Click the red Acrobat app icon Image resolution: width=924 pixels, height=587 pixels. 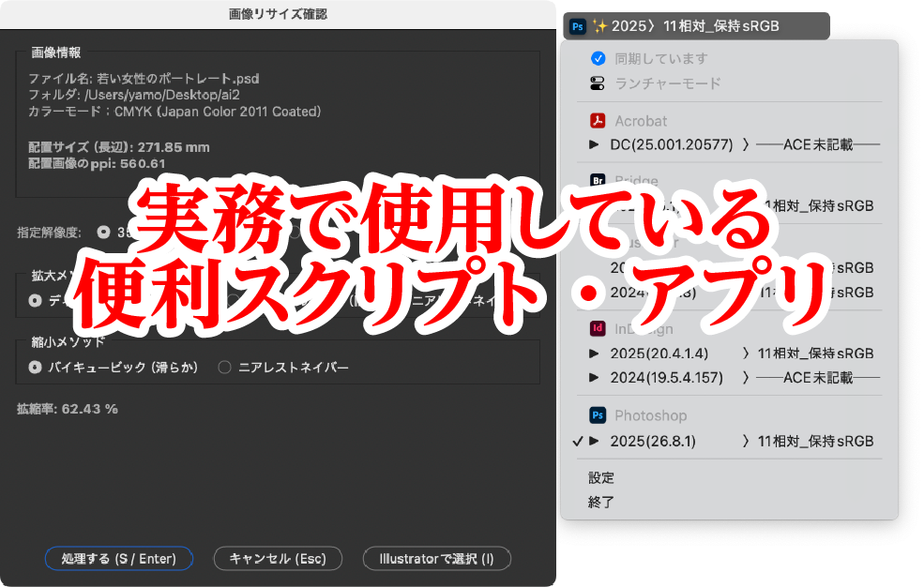[x=598, y=121]
